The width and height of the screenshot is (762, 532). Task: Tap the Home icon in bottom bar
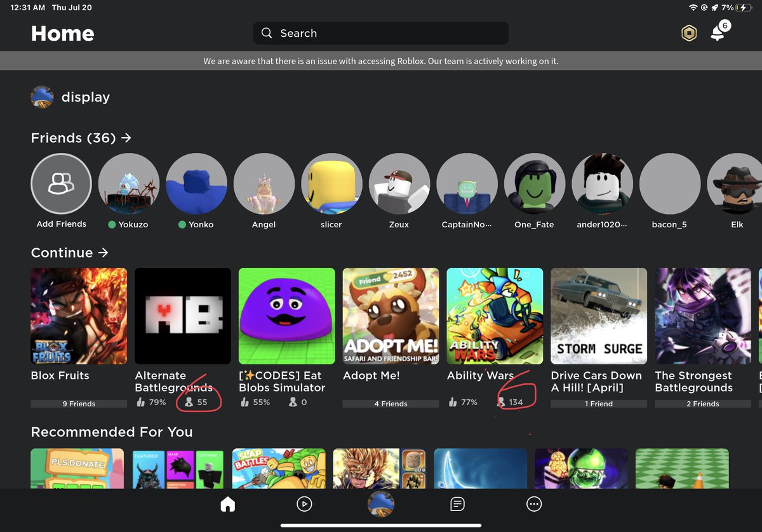227,504
